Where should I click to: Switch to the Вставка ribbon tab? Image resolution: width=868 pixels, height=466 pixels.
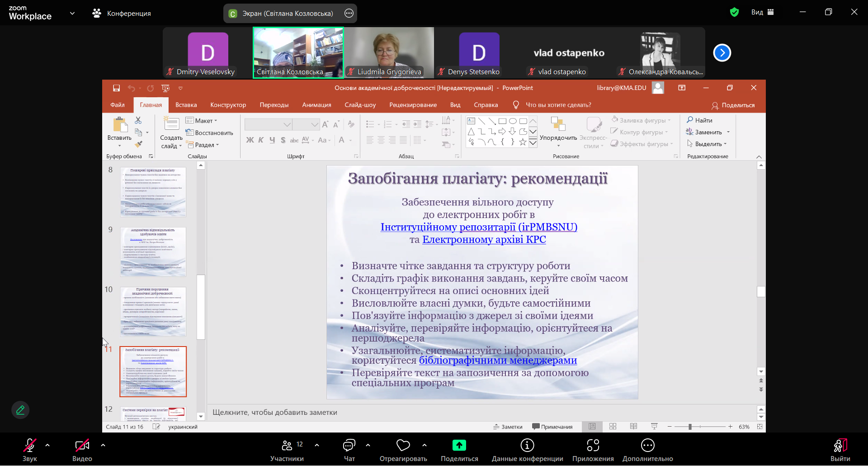[186, 105]
